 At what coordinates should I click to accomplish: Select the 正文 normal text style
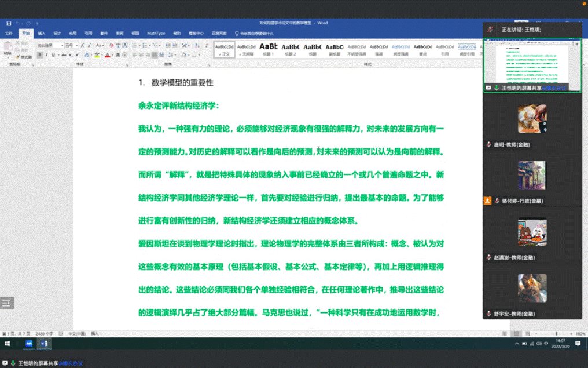point(225,49)
